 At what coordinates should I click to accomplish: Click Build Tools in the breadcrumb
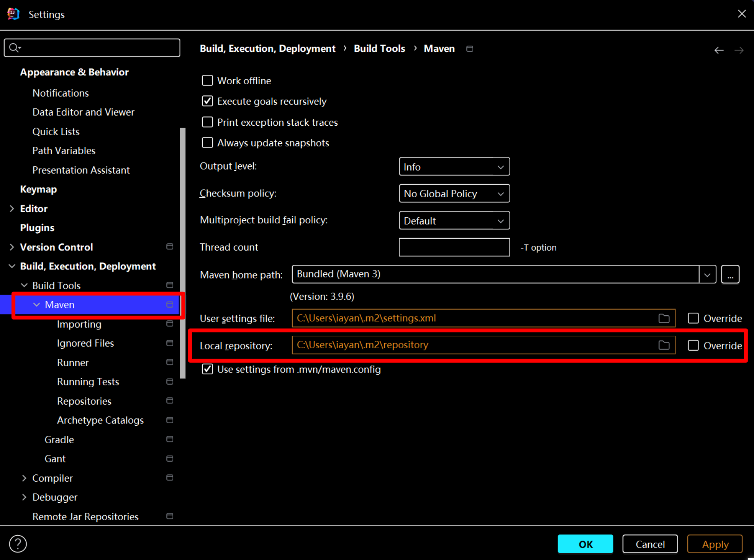coord(379,49)
